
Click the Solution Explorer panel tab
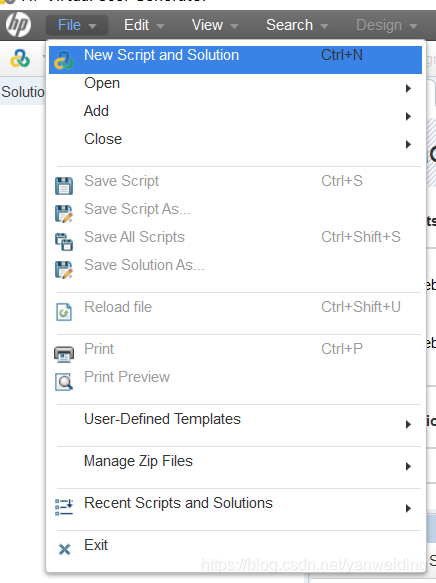23,91
